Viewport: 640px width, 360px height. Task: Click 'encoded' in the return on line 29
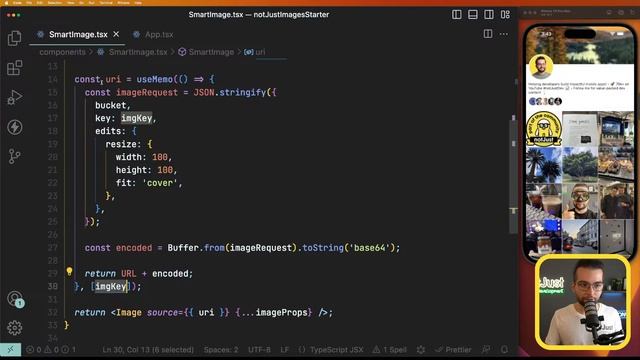170,274
